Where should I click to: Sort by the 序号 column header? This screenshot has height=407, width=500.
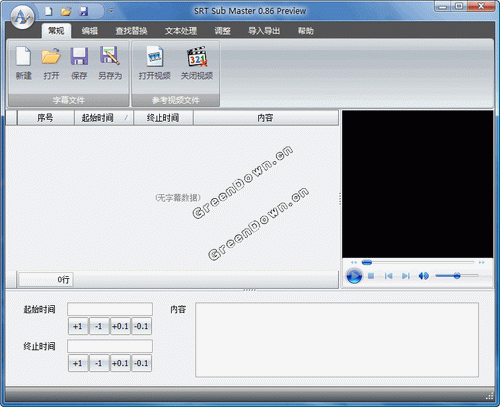[45, 118]
